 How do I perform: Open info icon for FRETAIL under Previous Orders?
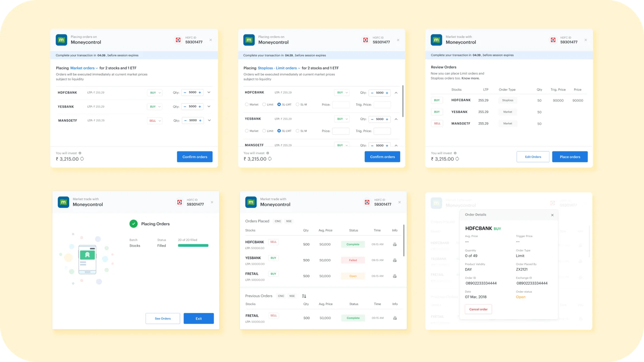click(x=395, y=318)
